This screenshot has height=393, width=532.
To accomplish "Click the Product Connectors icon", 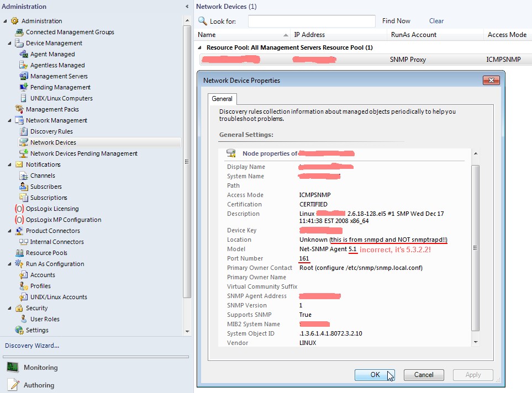I will click(x=19, y=231).
